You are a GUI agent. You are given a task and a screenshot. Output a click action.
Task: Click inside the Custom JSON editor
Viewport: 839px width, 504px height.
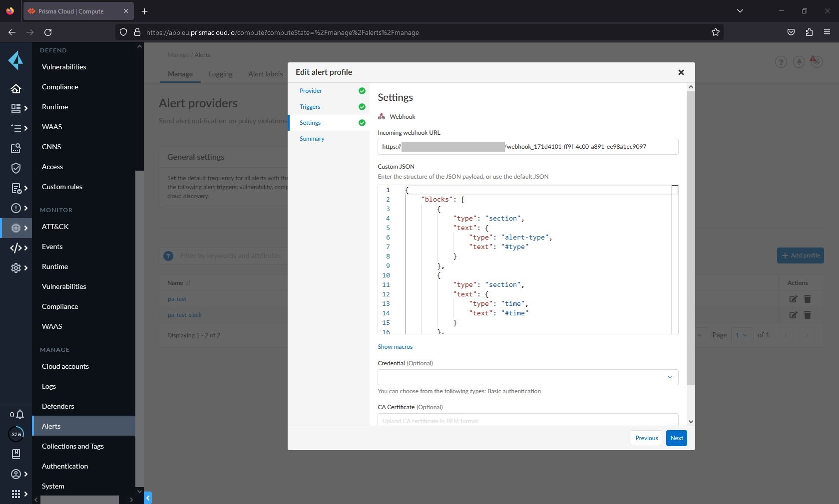(528, 259)
